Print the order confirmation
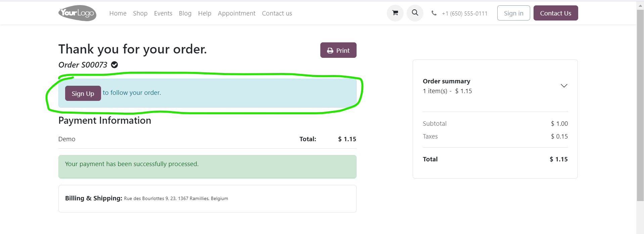The width and height of the screenshot is (644, 234). [338, 50]
